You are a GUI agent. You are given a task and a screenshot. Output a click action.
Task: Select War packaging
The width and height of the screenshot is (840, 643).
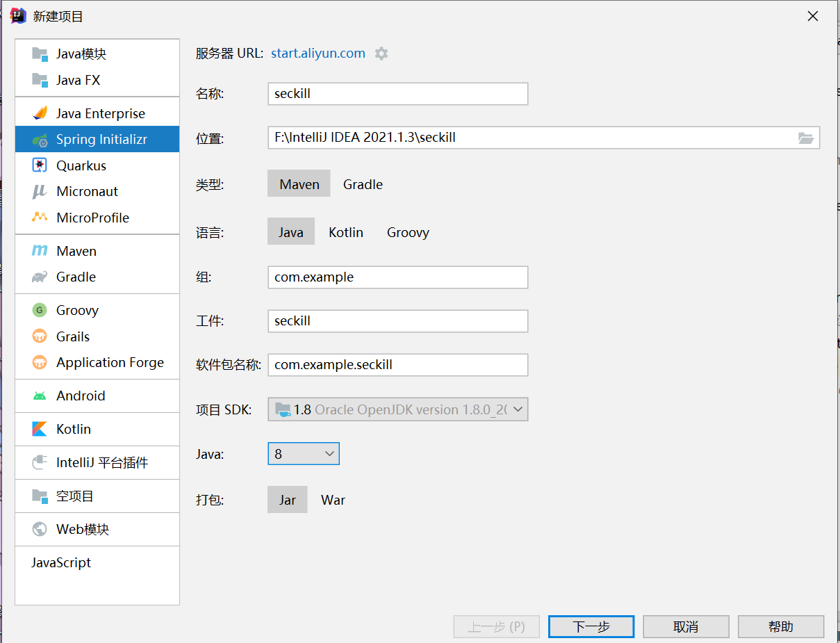pyautogui.click(x=333, y=500)
